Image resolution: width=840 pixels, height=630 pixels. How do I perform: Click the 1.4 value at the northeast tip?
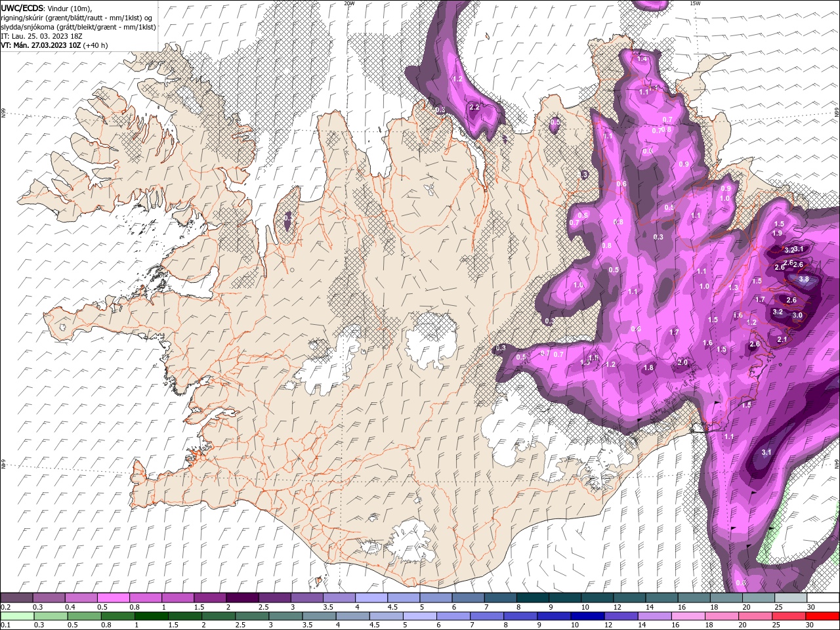pyautogui.click(x=642, y=59)
